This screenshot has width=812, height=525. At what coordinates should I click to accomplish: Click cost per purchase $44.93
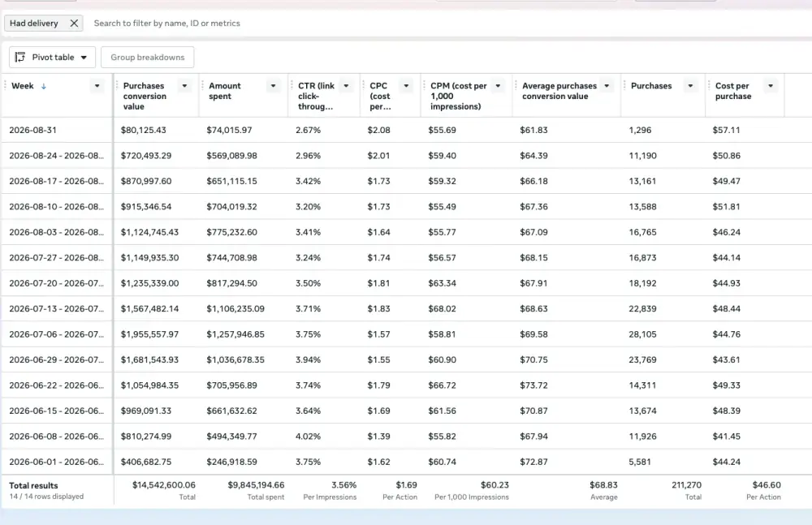click(727, 283)
